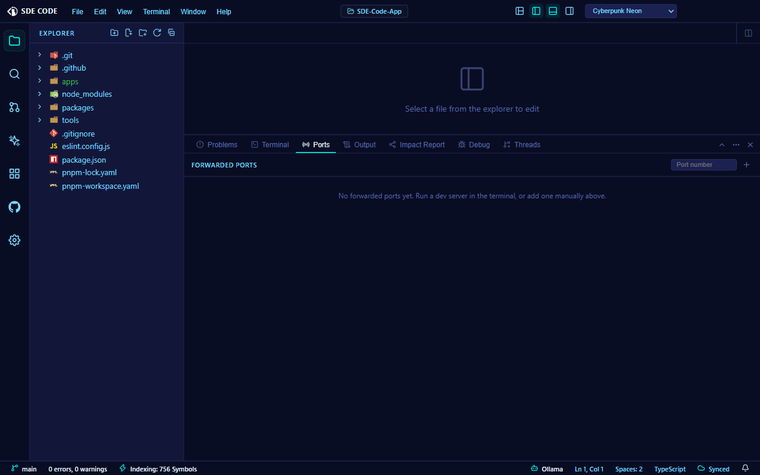Click the Spaces: 2 indentation setting
The image size is (760, 475).
click(629, 469)
